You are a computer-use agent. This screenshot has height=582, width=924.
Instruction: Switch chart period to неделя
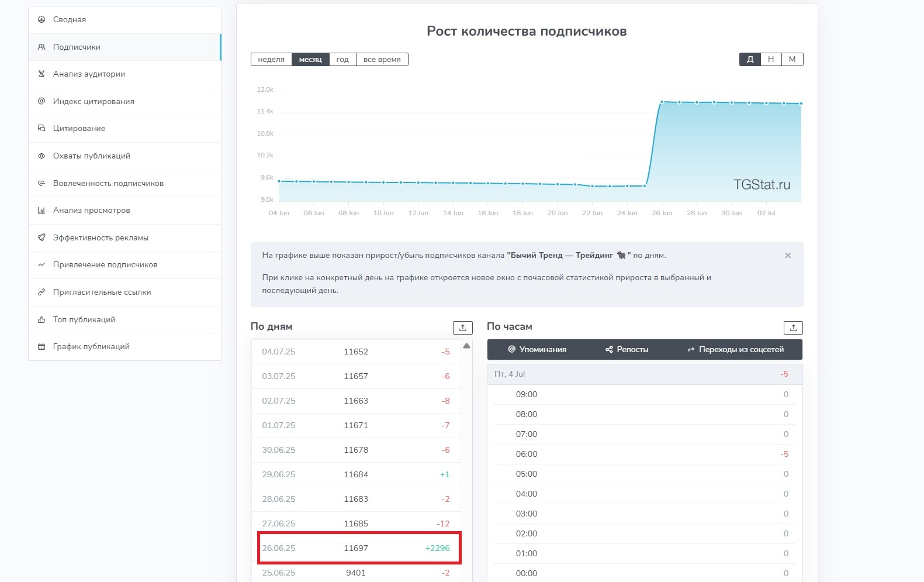(x=271, y=60)
